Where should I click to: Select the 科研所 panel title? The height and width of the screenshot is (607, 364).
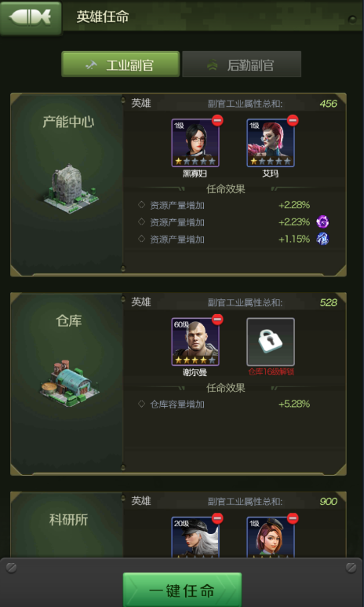(x=69, y=520)
